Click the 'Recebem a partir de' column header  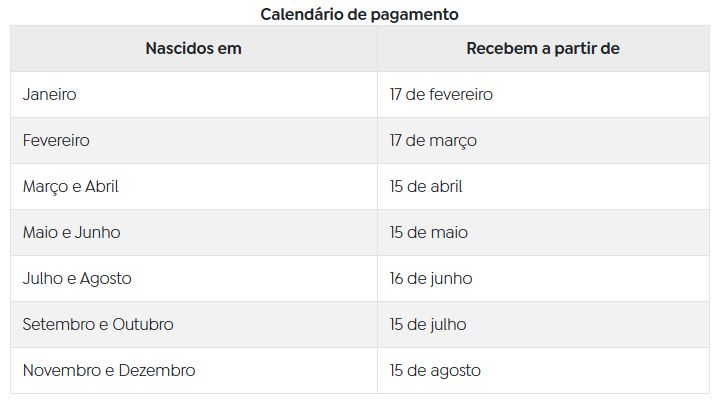click(543, 48)
